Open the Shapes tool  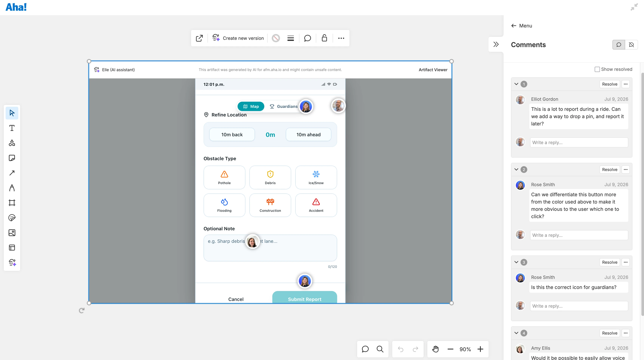point(12,143)
